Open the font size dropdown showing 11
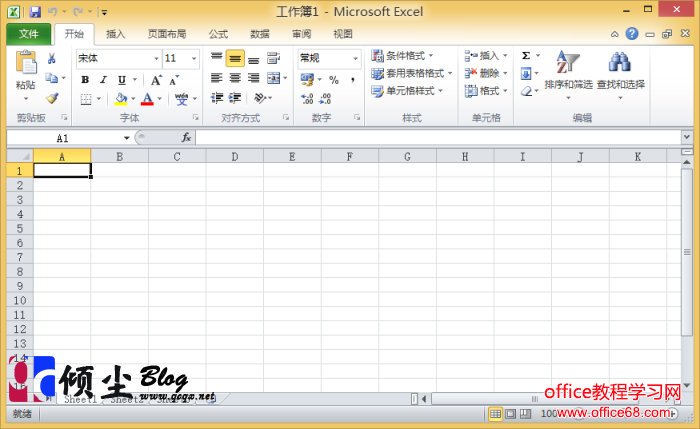This screenshot has width=700, height=429. [x=194, y=58]
